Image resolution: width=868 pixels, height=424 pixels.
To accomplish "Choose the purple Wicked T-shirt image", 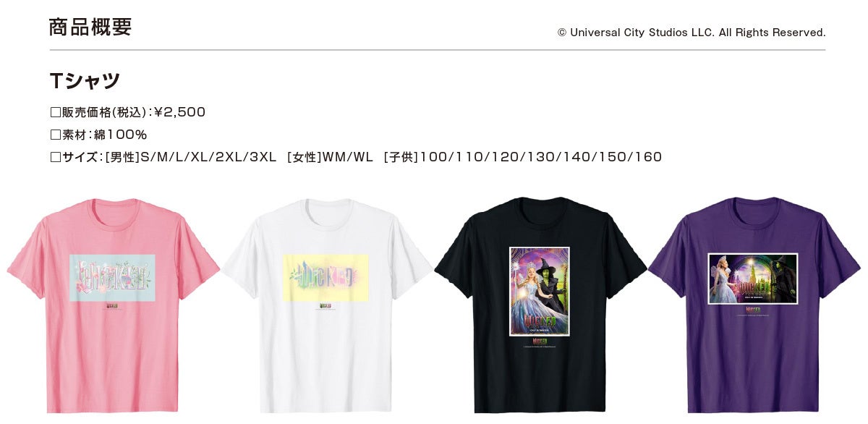I will [x=754, y=305].
